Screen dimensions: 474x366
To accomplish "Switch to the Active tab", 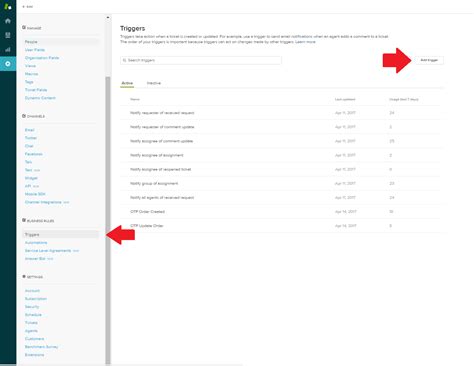I will [127, 83].
